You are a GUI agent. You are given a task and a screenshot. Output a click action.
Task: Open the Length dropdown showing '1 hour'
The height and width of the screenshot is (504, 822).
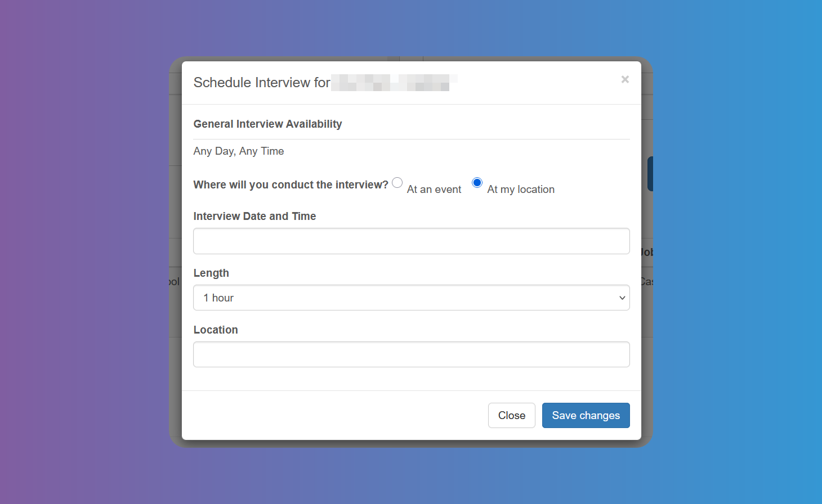412,298
